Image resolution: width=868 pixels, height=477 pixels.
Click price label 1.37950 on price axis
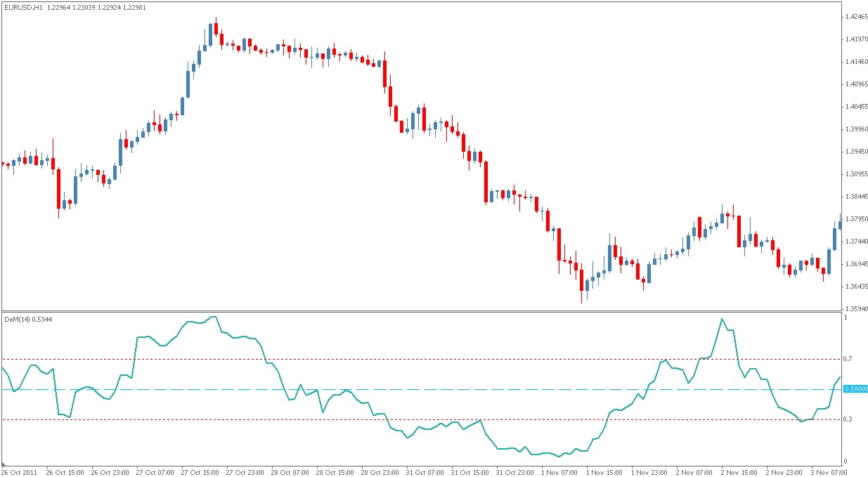[x=857, y=219]
